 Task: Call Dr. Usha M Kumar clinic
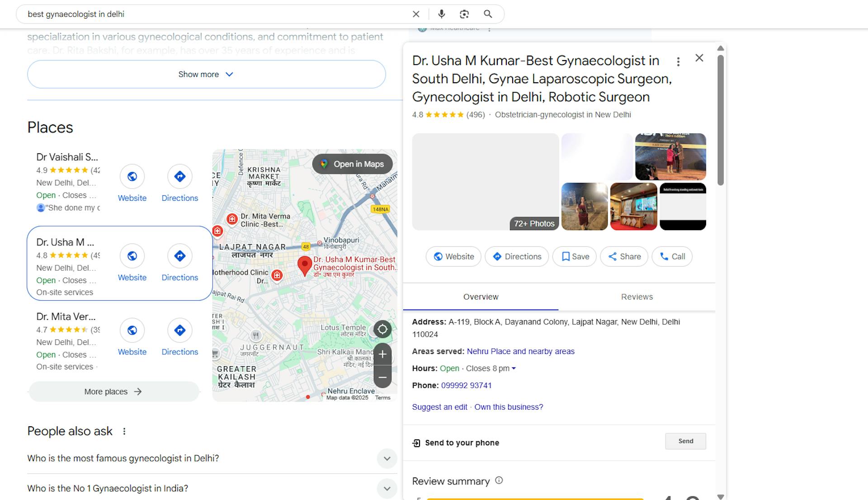[672, 256]
